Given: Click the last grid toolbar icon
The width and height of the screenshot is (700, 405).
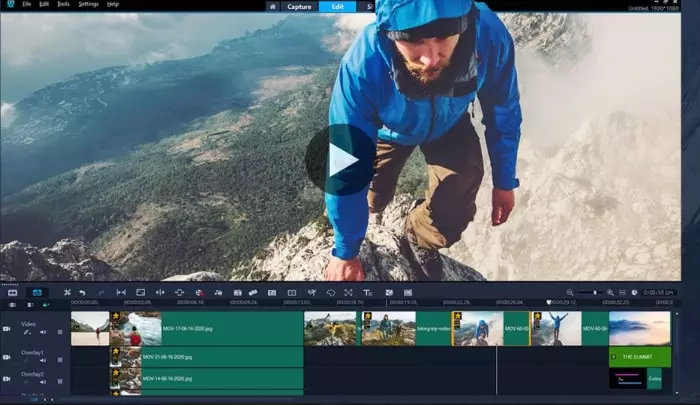Looking at the screenshot, I should (x=408, y=292).
